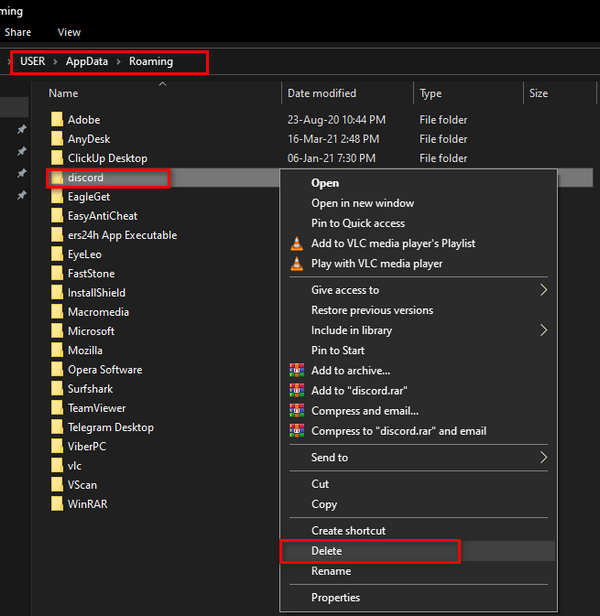This screenshot has height=616, width=600.
Task: Click the Mozilla folder icon
Action: click(57, 350)
